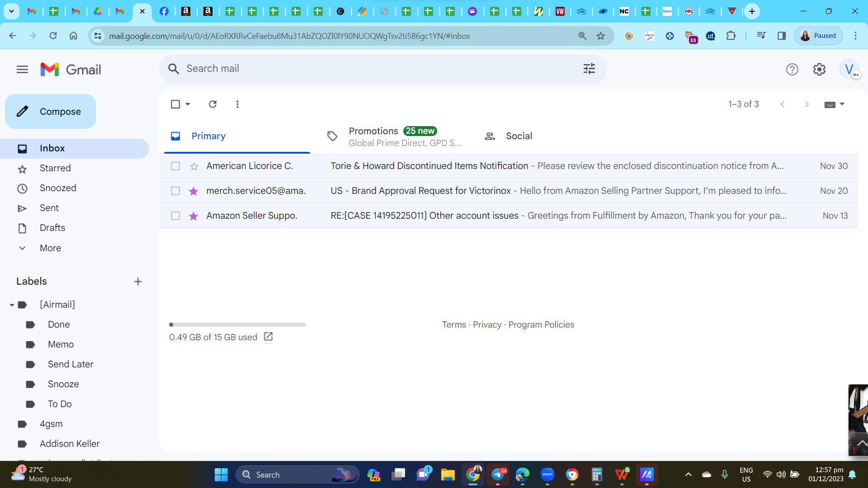Click the Compose button
868x488 pixels.
tap(51, 112)
